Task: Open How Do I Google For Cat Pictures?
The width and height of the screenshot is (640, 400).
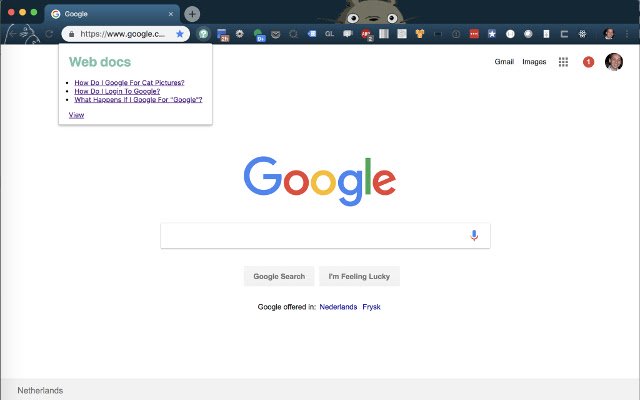Action: (x=129, y=82)
